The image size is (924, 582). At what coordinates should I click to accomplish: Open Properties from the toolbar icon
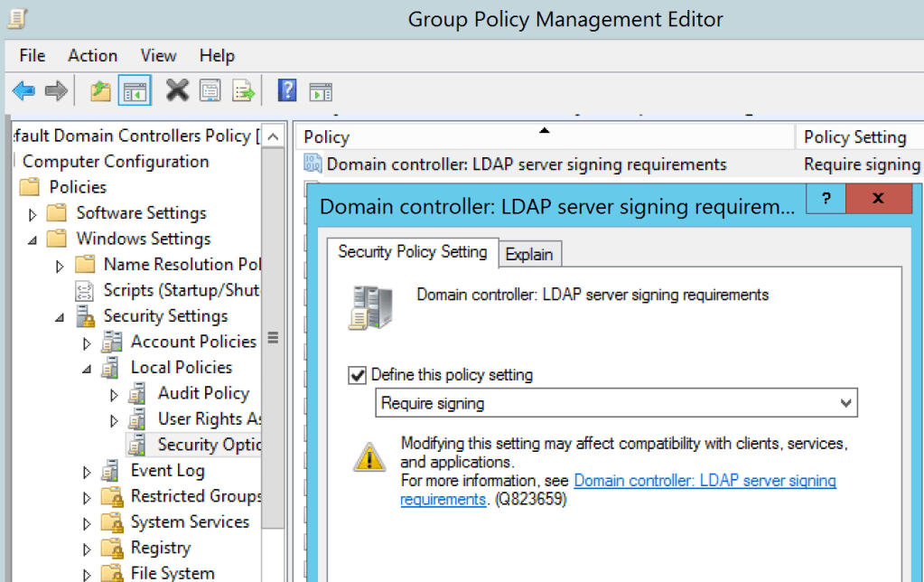point(210,90)
